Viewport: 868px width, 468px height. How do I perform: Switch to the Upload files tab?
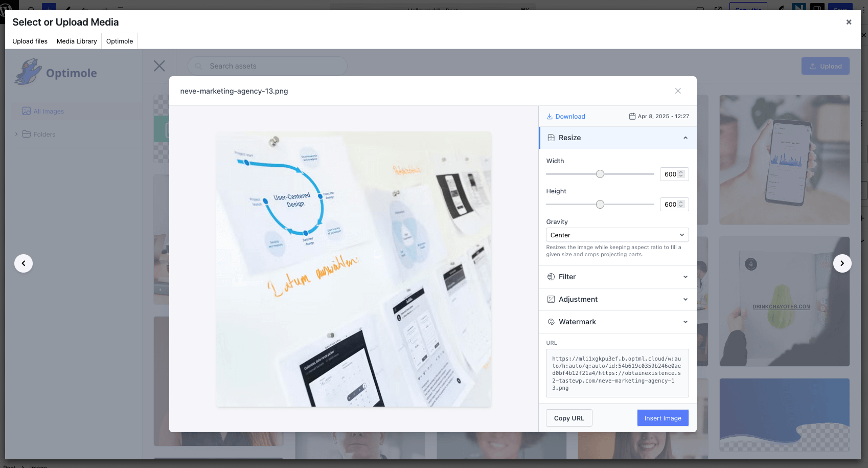click(x=30, y=41)
